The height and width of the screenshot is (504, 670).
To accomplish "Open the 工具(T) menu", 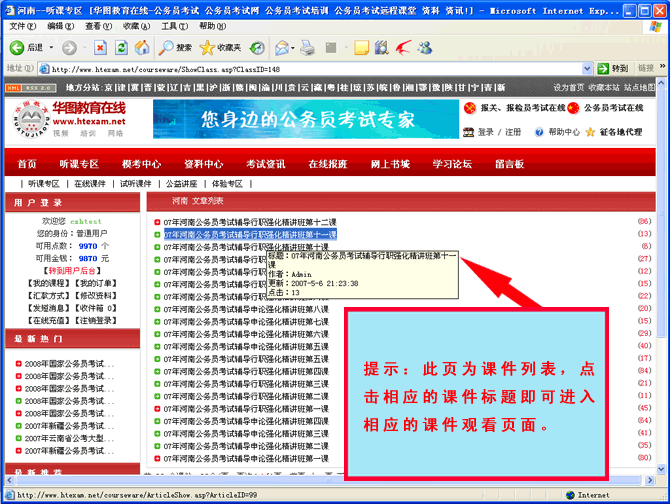I will point(174,26).
